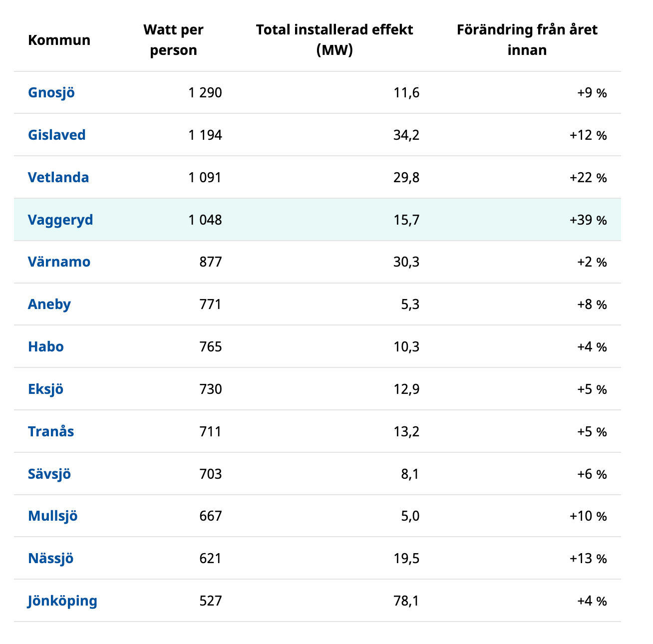Click the Habo municipality link
Image resolution: width=653 pixels, height=644 pixels.
point(46,347)
